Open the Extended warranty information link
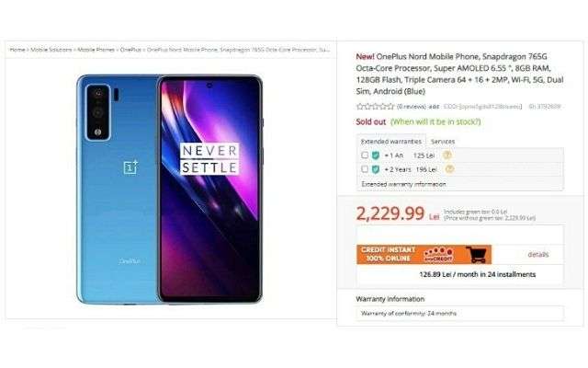The image size is (588, 368). pos(403,184)
